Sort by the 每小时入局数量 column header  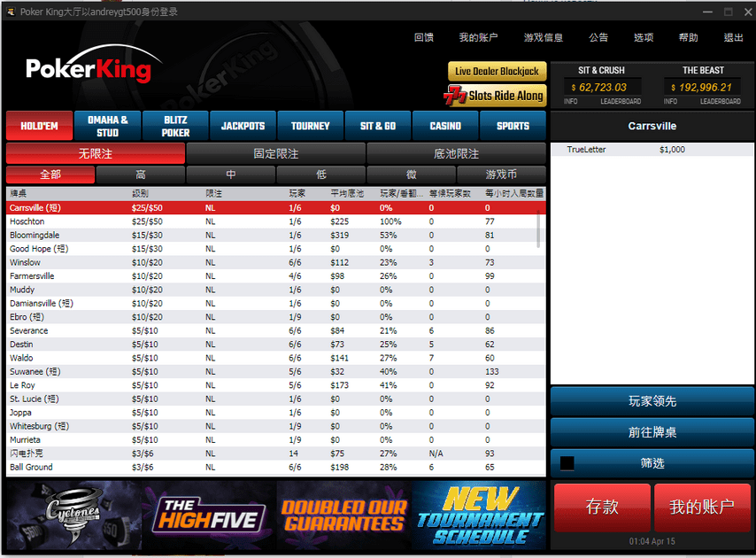(514, 193)
